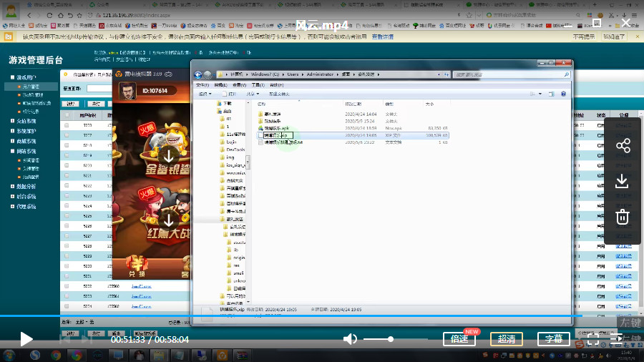Image resolution: width=644 pixels, height=362 pixels.
Task: Click the Explorer folder tree scrollbar
Action: [248, 162]
